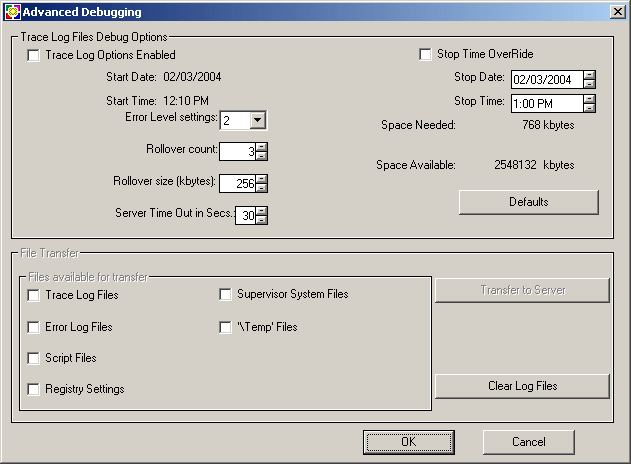Click the Transfer to Server button
This screenshot has height=464, width=631.
click(522, 290)
